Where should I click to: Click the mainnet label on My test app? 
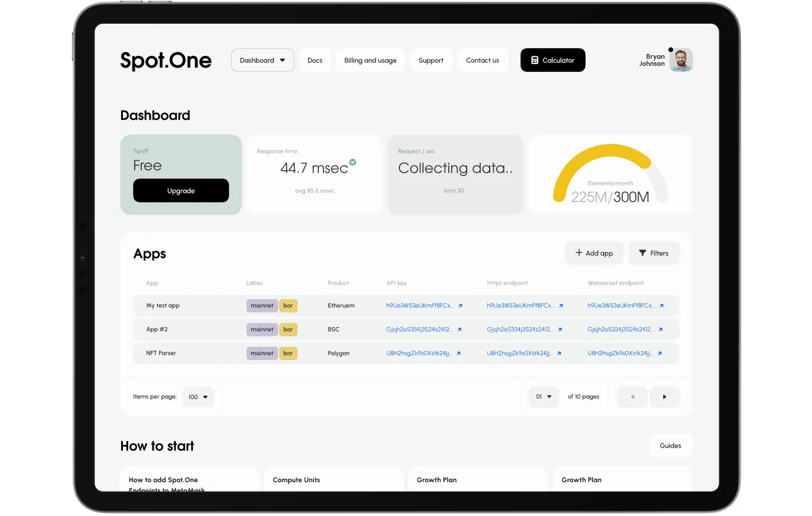click(x=262, y=305)
